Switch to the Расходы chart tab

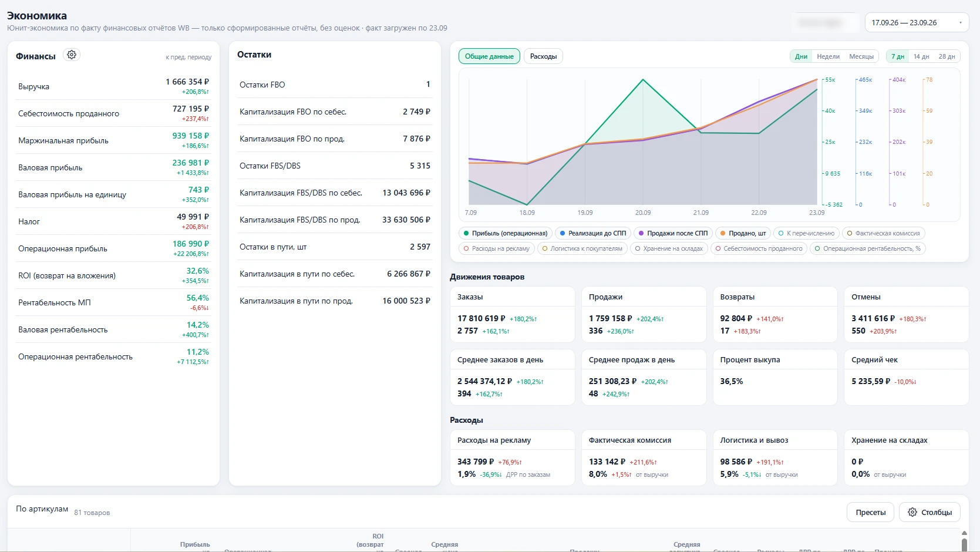pyautogui.click(x=543, y=56)
